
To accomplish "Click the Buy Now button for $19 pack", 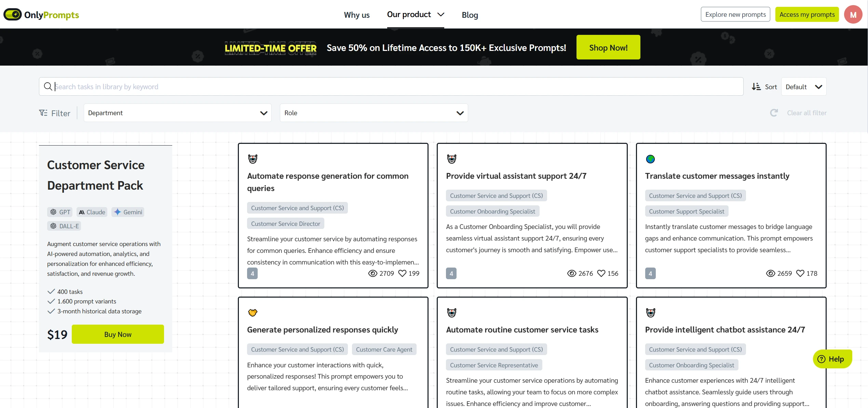I will (x=118, y=334).
